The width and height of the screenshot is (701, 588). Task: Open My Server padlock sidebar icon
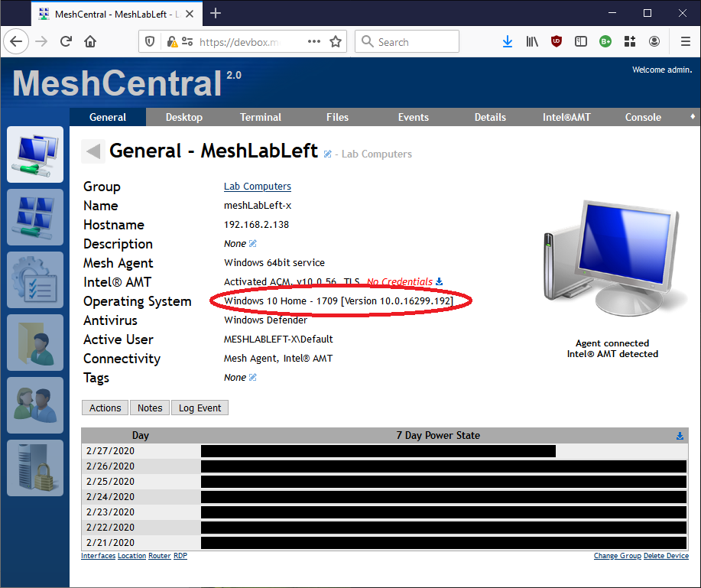pyautogui.click(x=35, y=467)
